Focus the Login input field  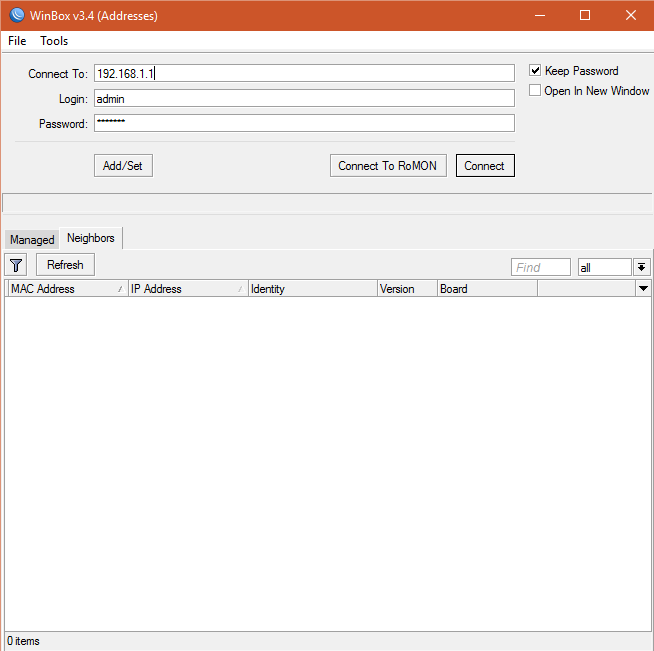tap(304, 98)
